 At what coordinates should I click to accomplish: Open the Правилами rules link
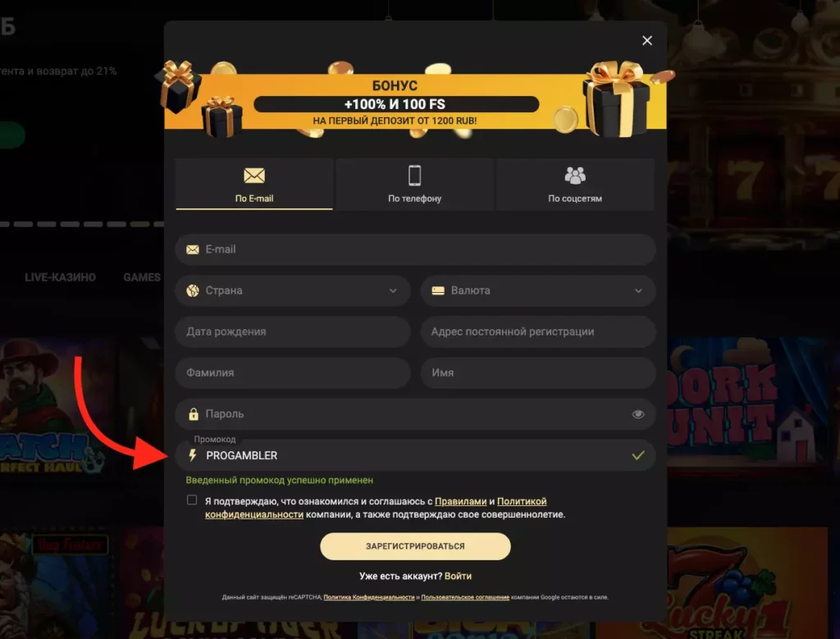tap(460, 501)
